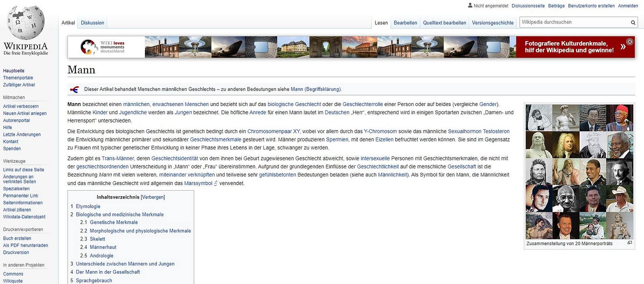Jump to Biologische und medizinische Merkmale
Screen dimensions: 644x284
120,215
